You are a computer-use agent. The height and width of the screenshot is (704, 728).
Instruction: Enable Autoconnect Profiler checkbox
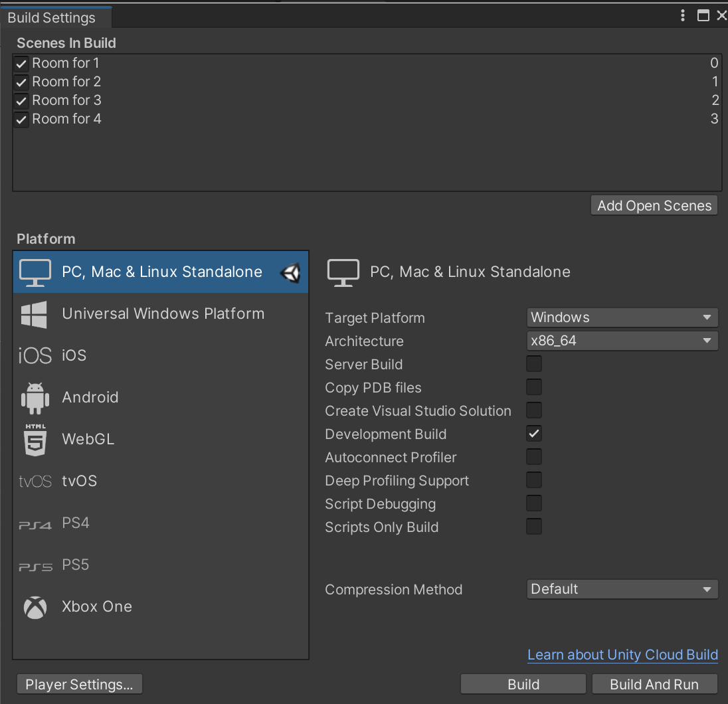534,456
